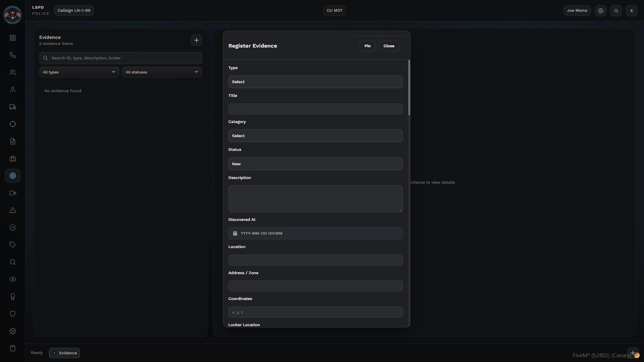Open the warning triangle alerts icon

(x=13, y=210)
